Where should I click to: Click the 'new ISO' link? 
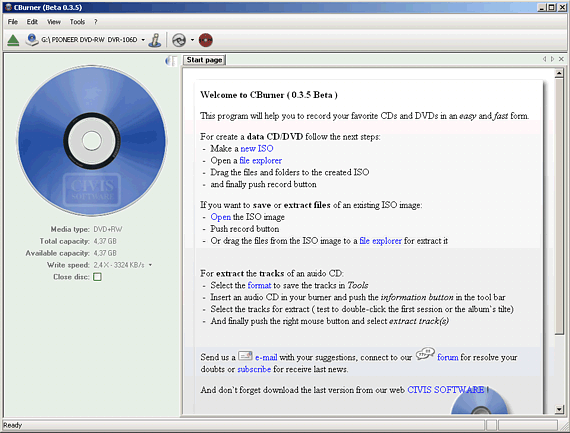257,149
